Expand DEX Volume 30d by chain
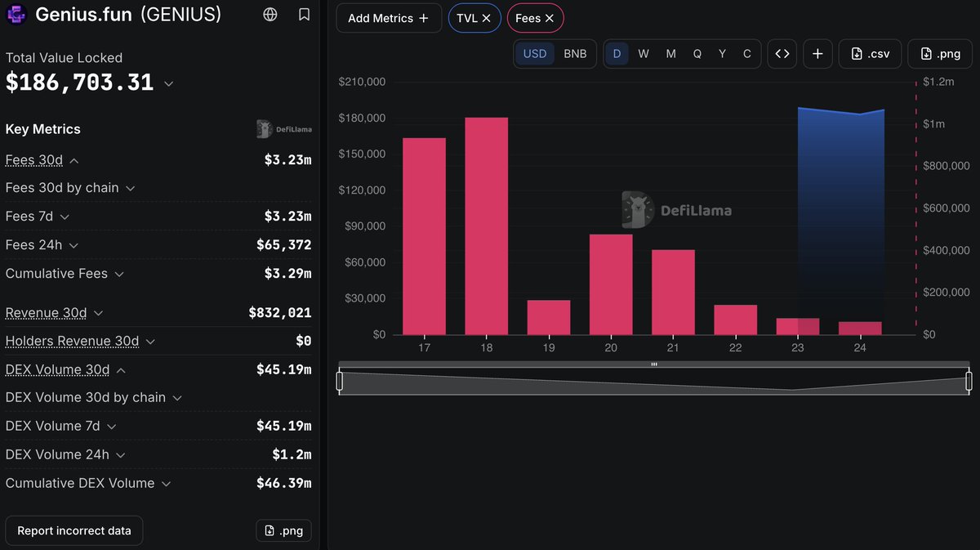Image resolution: width=980 pixels, height=550 pixels. 176,398
